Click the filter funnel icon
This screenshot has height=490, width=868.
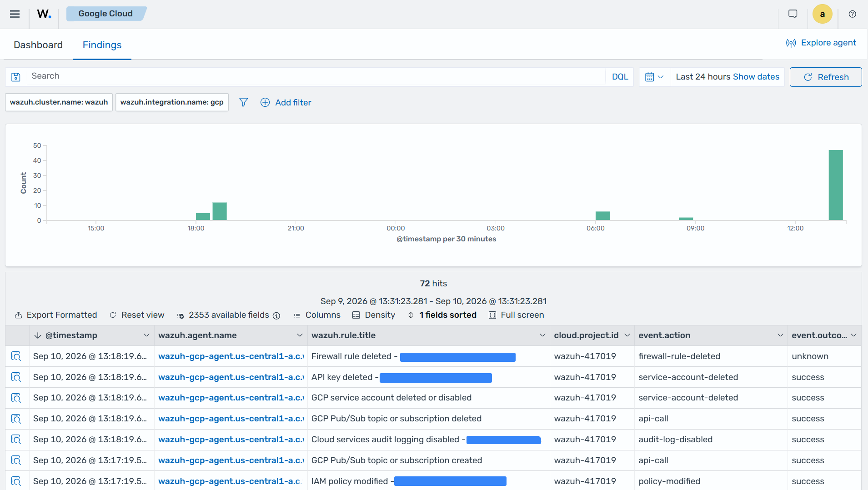pyautogui.click(x=244, y=102)
